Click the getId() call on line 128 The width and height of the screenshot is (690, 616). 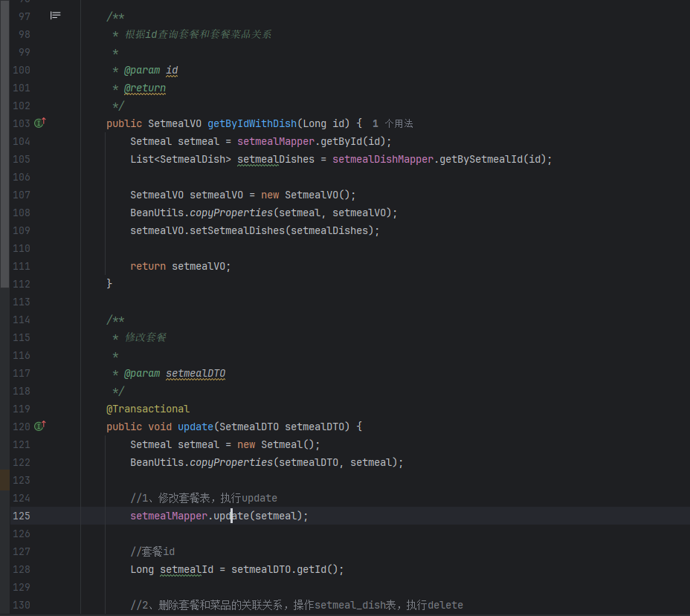coord(317,569)
